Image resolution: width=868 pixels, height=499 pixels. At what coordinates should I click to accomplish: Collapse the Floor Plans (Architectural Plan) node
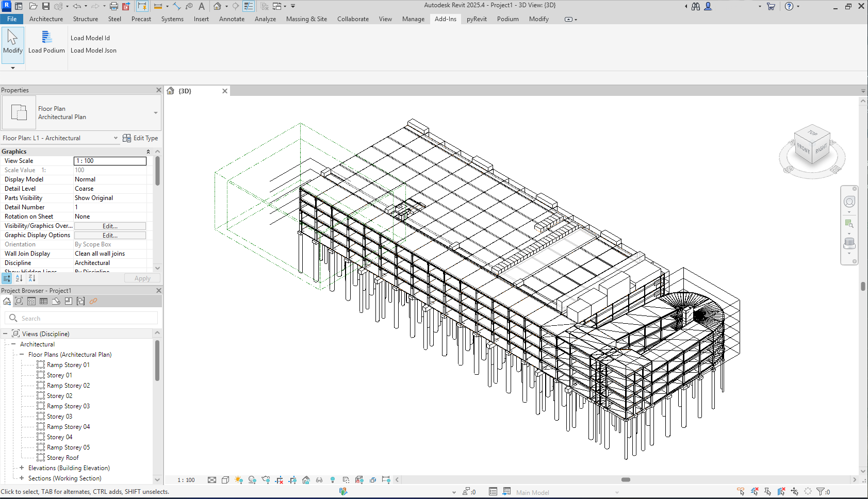(22, 355)
